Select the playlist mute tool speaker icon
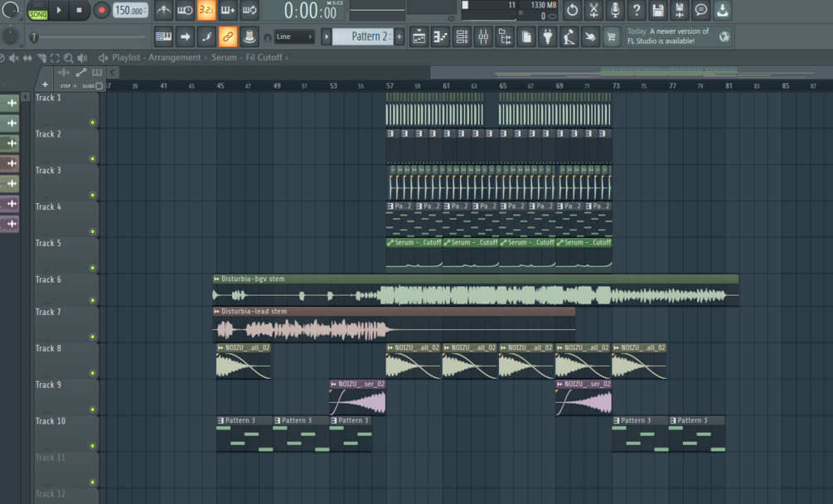 coord(13,58)
